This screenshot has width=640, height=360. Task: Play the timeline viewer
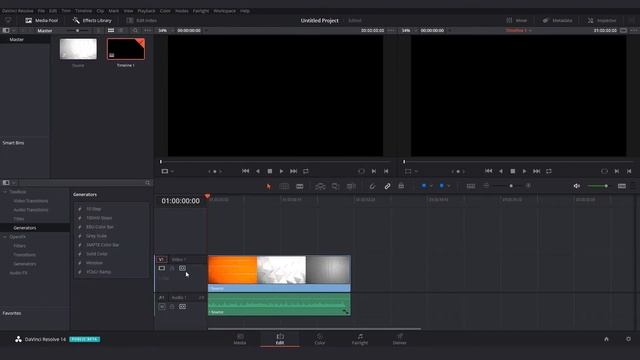tap(524, 171)
